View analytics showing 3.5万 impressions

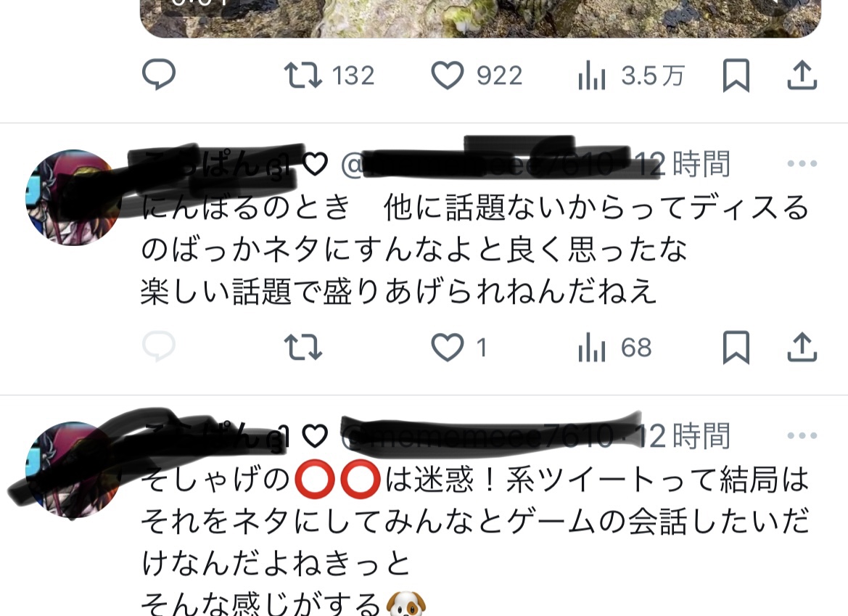[631, 75]
